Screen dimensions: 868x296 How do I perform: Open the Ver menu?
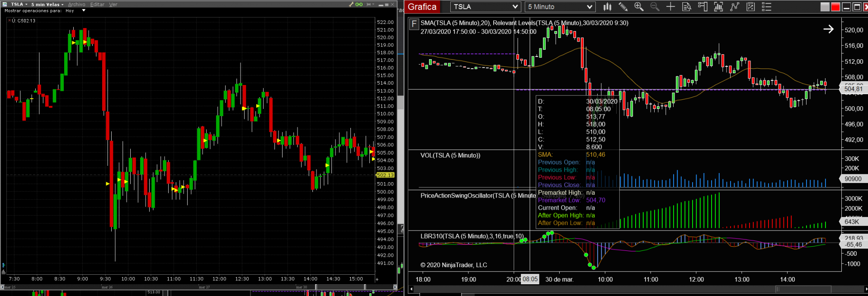coord(113,4)
